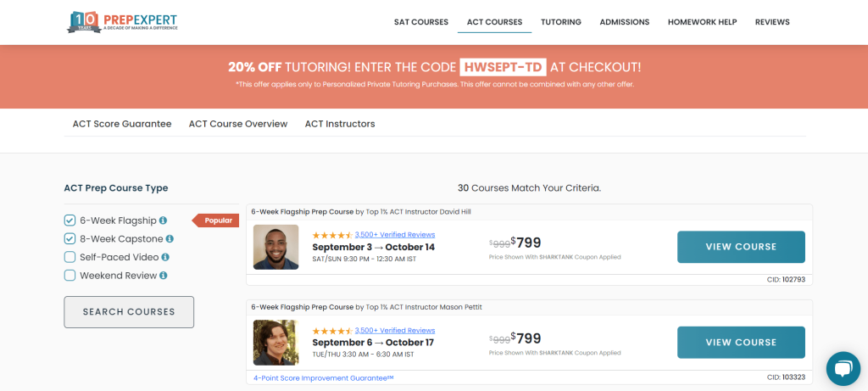
Task: Enable the Weekend Review checkbox
Action: pos(70,276)
